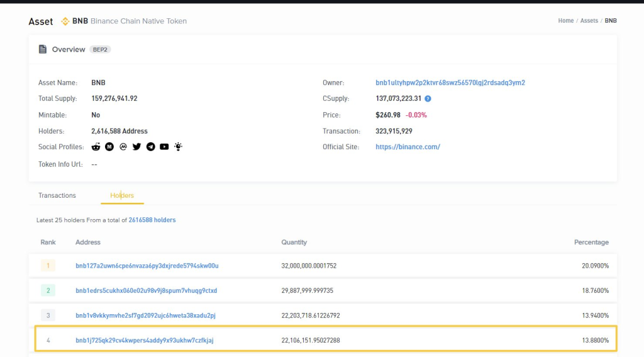This screenshot has width=644, height=357.
Task: Click the Binance Chain Native Token subtitle
Action: click(138, 21)
